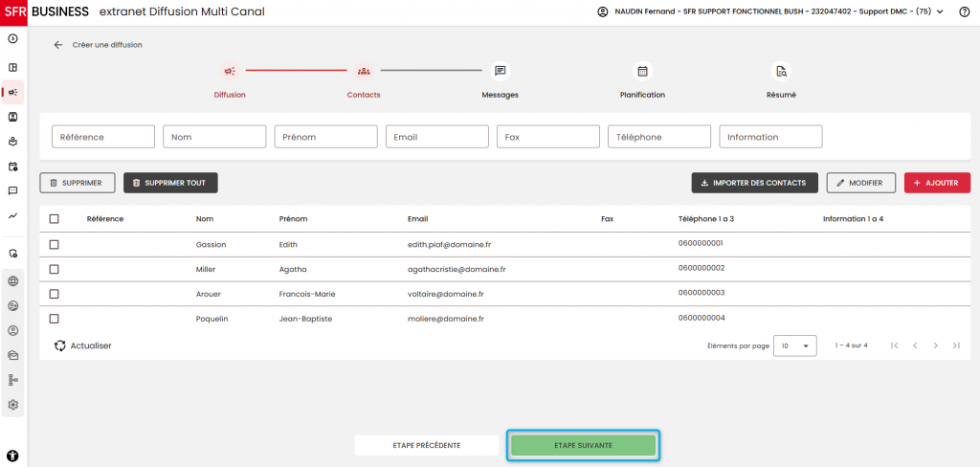Click the Email column header
Viewport: 980px width, 467px height.
pos(417,219)
